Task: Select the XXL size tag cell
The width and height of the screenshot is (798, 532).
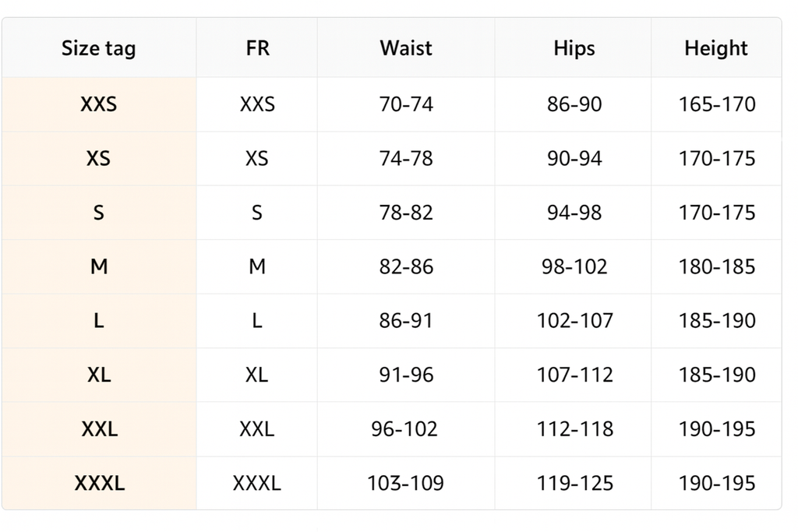Action: pos(99,429)
